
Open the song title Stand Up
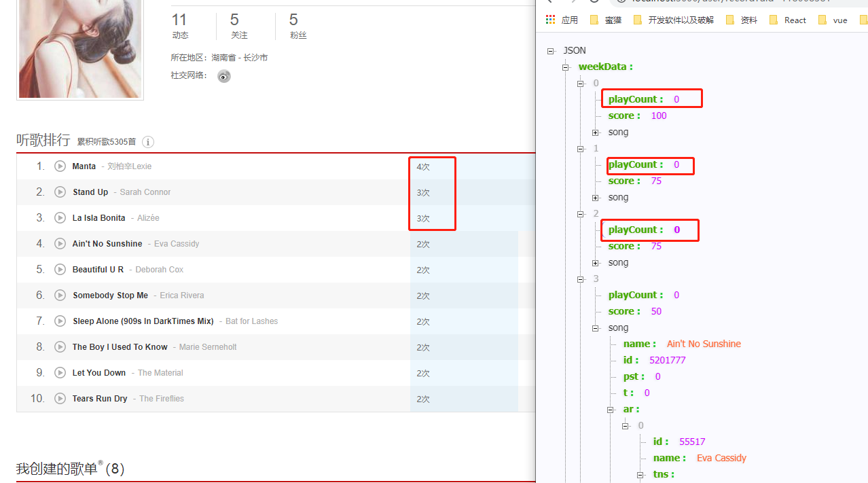point(90,192)
